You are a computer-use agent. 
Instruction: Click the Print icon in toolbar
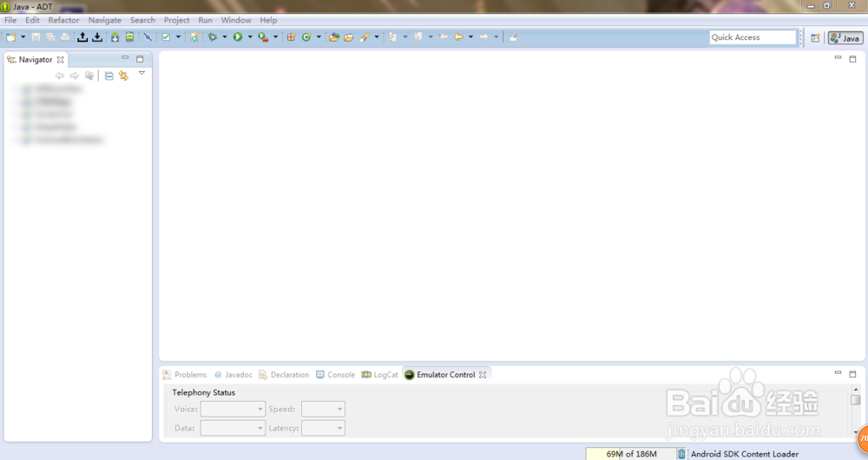coord(65,37)
